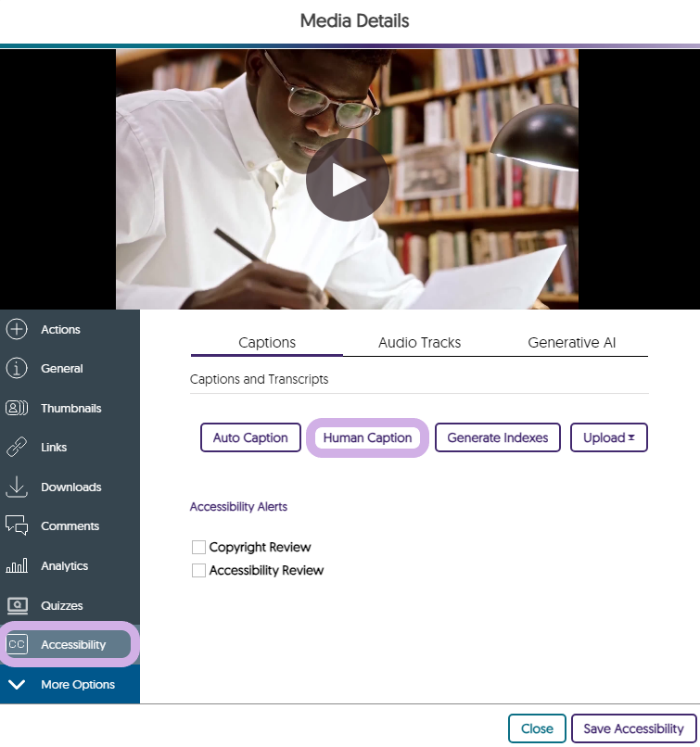Select the Accessibility CC icon
This screenshot has height=747, width=700.
click(x=17, y=644)
